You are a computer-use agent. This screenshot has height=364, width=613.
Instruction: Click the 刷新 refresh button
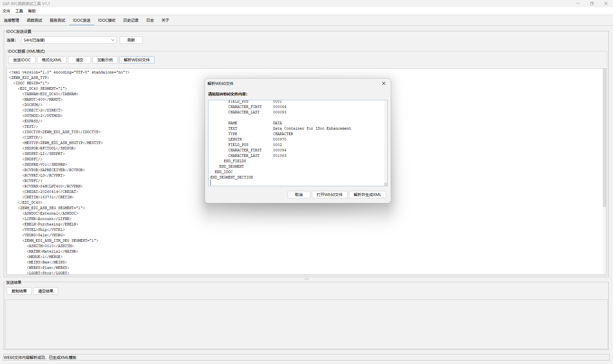coord(131,40)
